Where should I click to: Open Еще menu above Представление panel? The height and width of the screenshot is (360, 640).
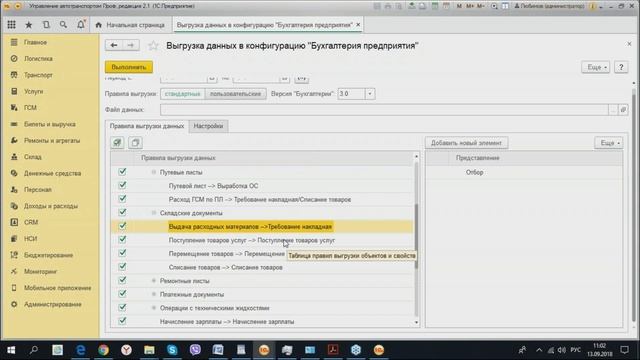(x=609, y=143)
